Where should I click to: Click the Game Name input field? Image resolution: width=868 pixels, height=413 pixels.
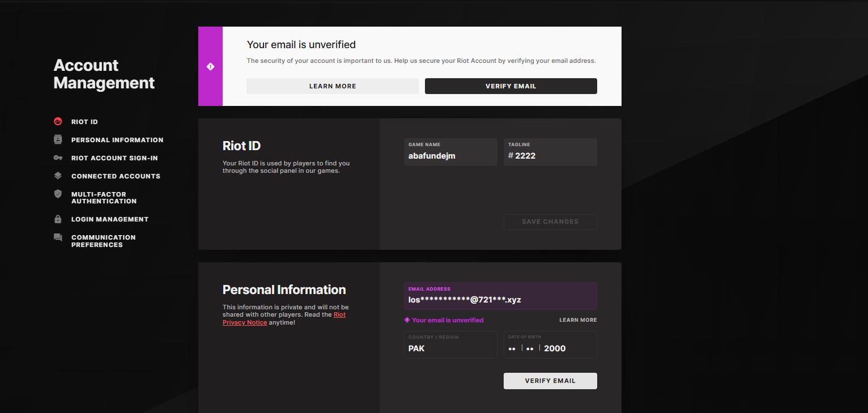450,152
